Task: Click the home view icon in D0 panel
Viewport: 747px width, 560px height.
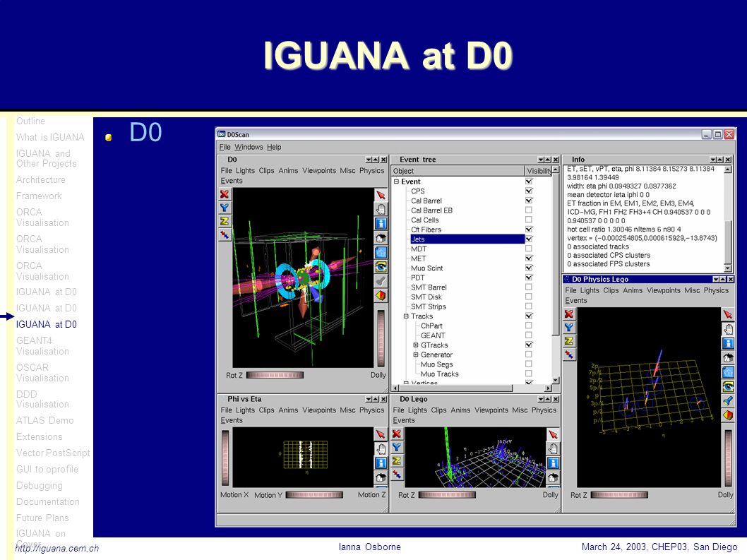Action: (x=381, y=238)
